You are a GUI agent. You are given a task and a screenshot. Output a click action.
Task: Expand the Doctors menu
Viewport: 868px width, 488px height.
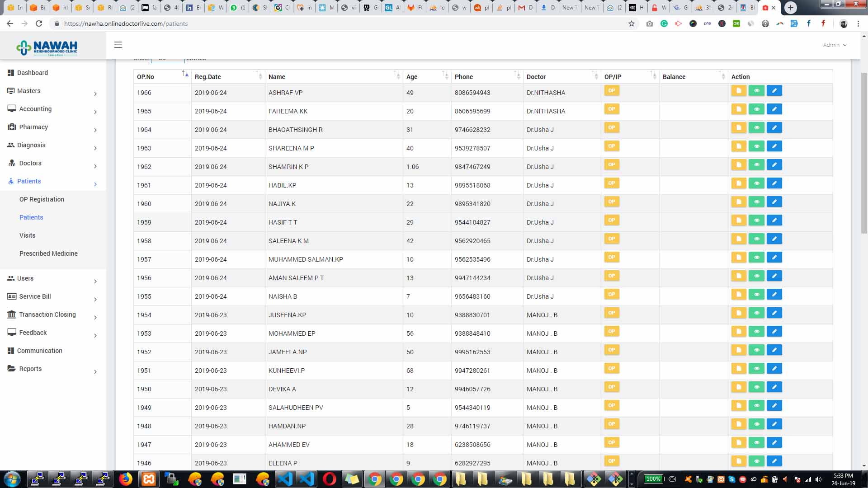pyautogui.click(x=53, y=163)
